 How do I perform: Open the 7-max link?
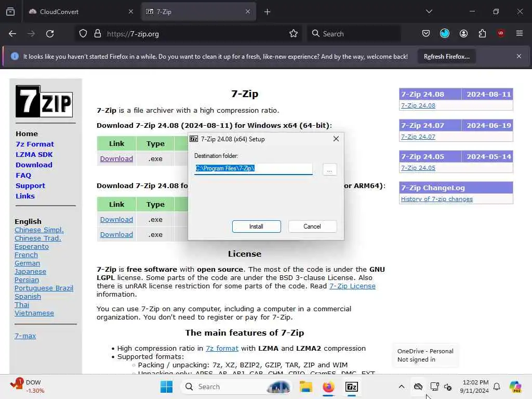tap(25, 336)
